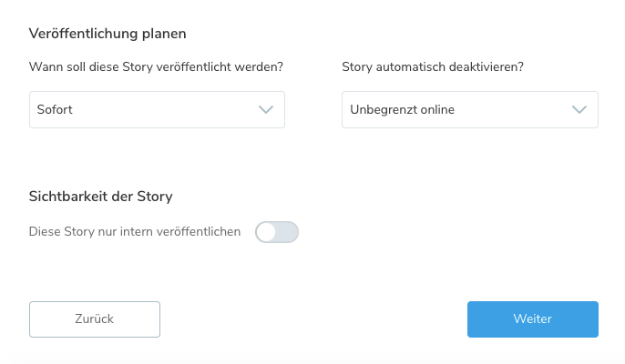Click the chevron arrow beside Unbegrenzt online
625x364 pixels.
point(579,109)
